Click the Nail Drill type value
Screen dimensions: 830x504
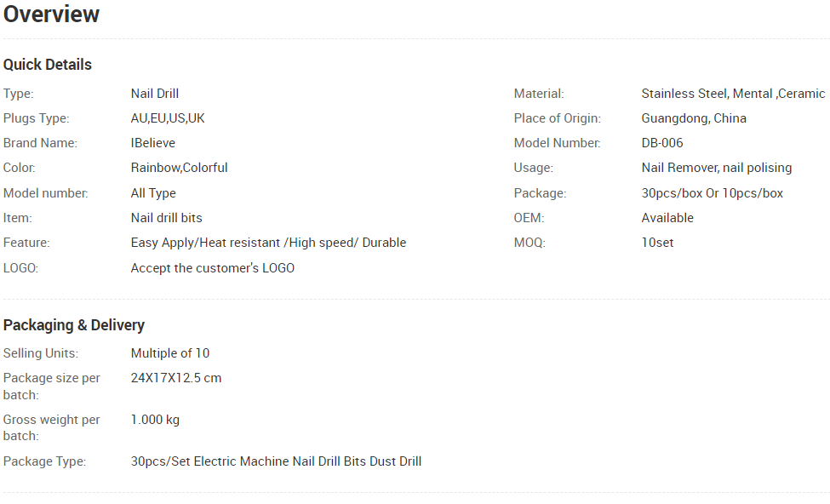point(155,94)
